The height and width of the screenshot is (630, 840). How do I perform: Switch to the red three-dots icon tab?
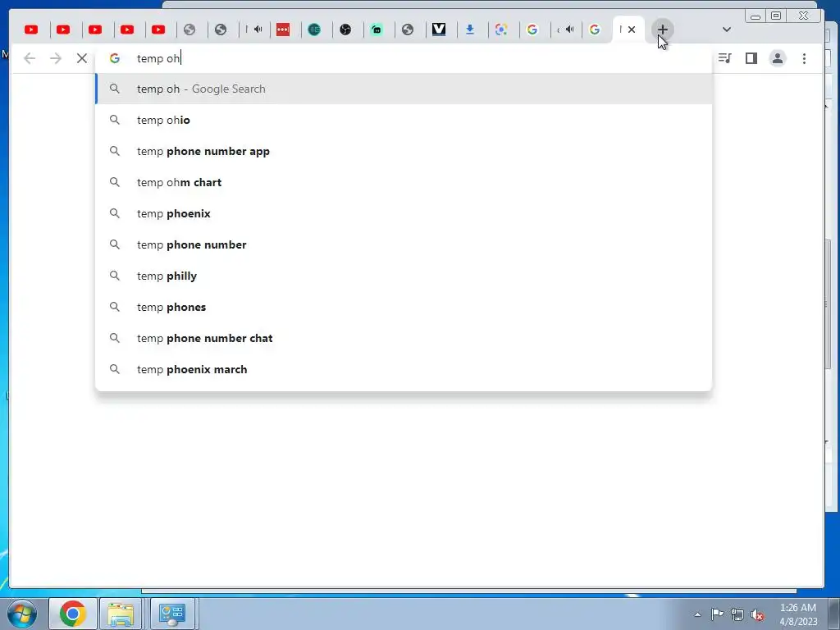point(283,30)
